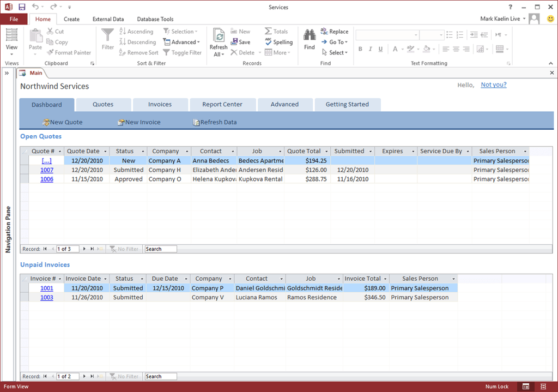Click the Unpaid Invoices Search box
This screenshot has height=392, width=558.
coord(161,376)
